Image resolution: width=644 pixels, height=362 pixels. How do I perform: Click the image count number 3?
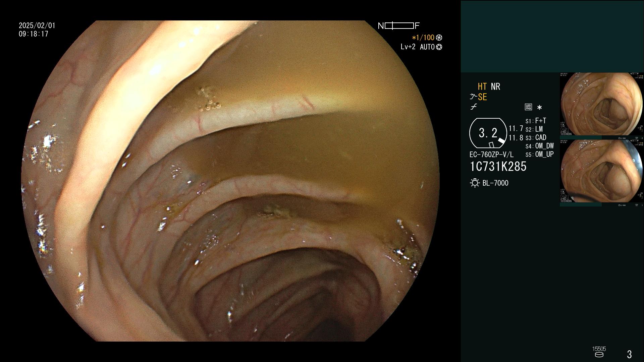(x=629, y=354)
